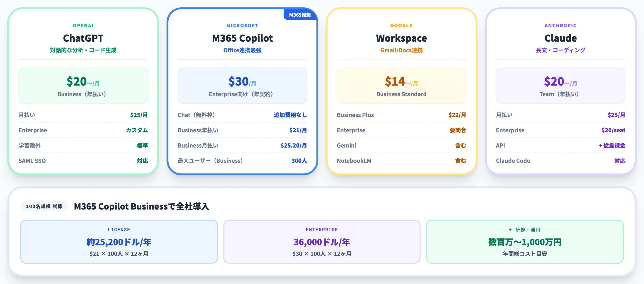Click the LICENSE cost box
644x284 pixels.
(x=119, y=241)
